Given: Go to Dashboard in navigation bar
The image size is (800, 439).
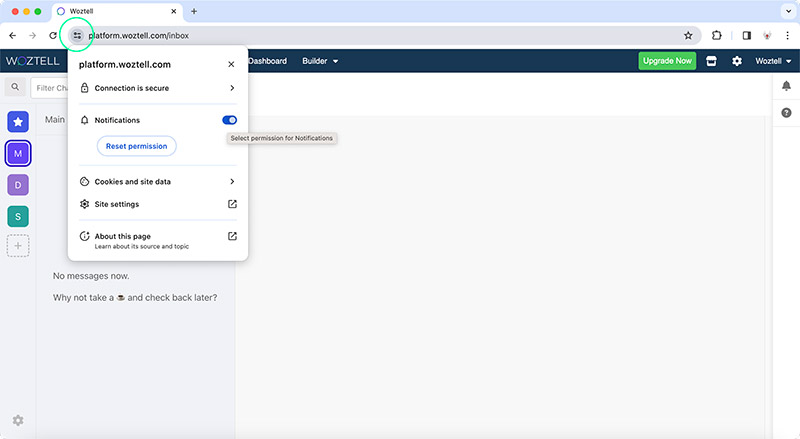Looking at the screenshot, I should tap(267, 61).
